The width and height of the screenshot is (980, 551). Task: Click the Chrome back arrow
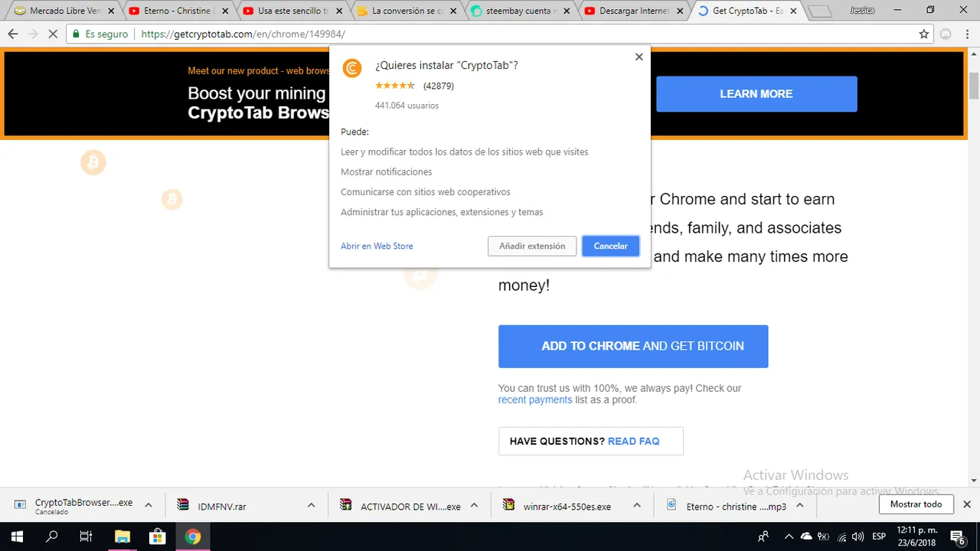12,34
